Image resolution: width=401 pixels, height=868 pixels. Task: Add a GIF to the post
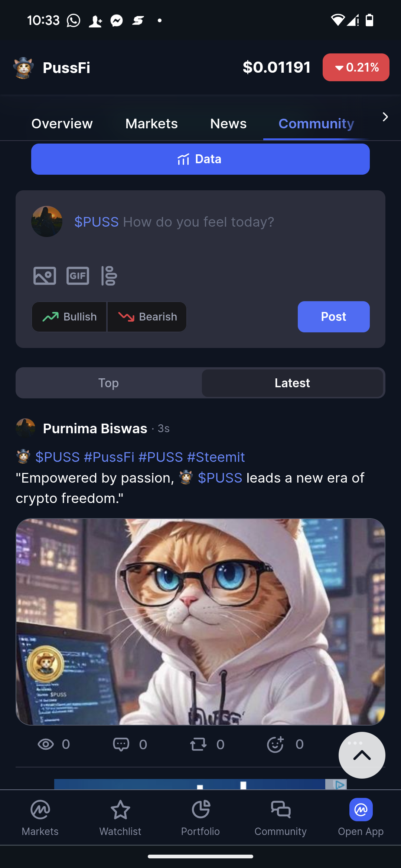pos(78,276)
